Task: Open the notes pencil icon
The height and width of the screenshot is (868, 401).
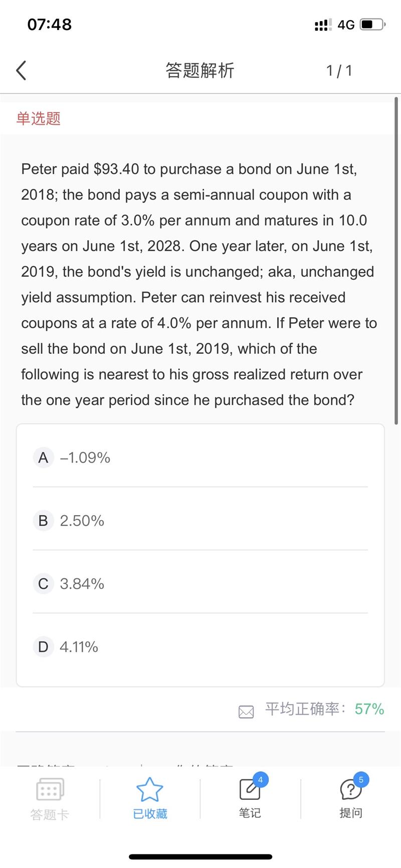Action: pyautogui.click(x=250, y=789)
